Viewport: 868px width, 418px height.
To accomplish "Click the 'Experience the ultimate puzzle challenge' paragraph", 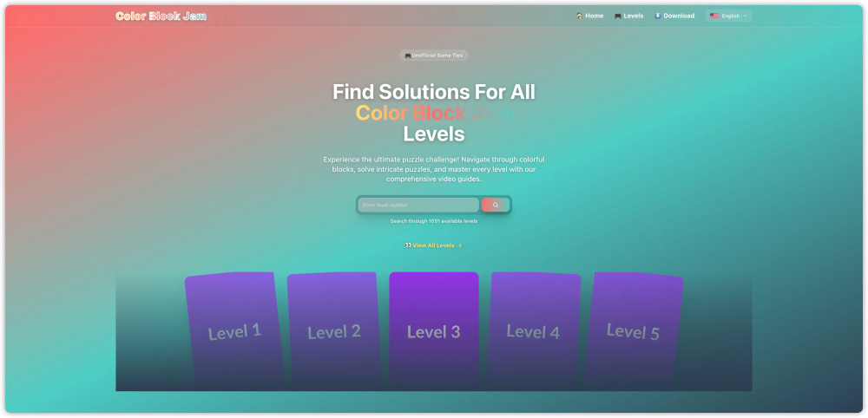I will pos(433,169).
